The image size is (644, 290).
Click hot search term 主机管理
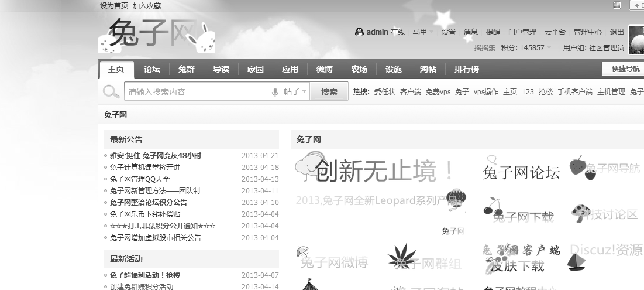(x=611, y=92)
